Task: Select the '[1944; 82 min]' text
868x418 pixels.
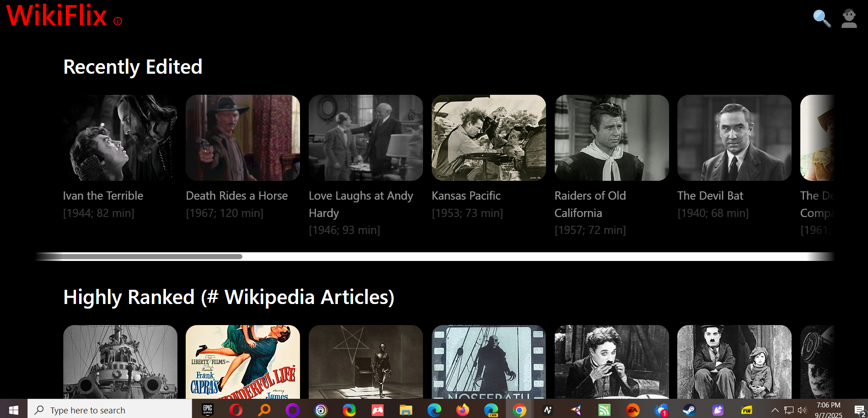Action: click(x=99, y=213)
